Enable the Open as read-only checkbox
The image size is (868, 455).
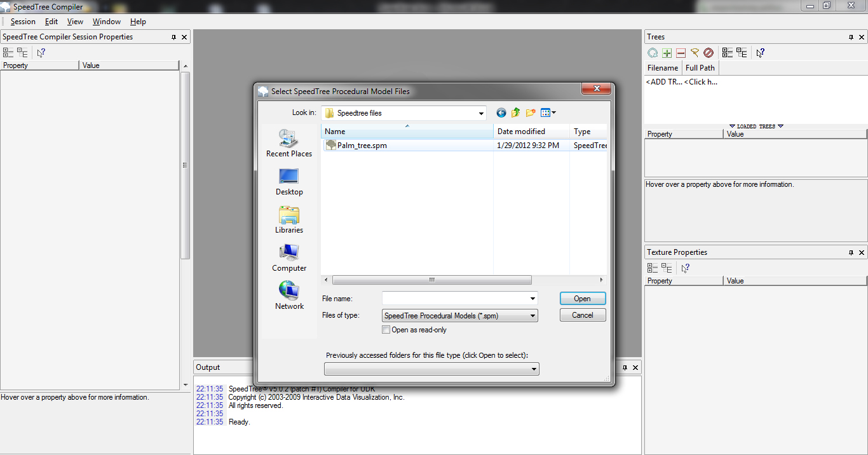(x=386, y=330)
